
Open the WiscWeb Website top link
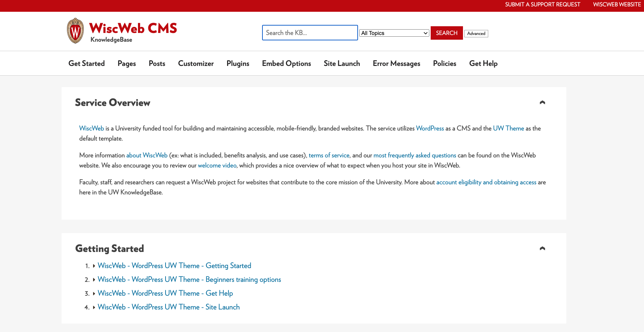coord(617,4)
